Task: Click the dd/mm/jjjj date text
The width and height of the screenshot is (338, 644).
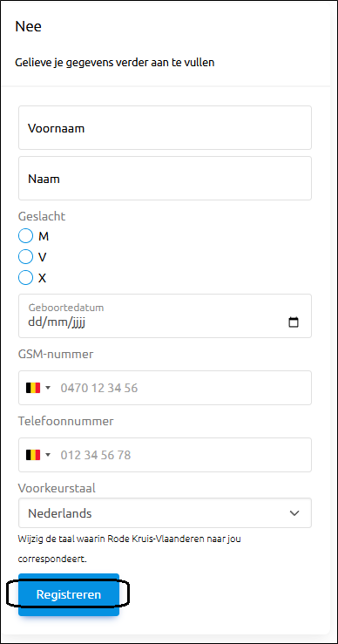Action: tap(57, 322)
